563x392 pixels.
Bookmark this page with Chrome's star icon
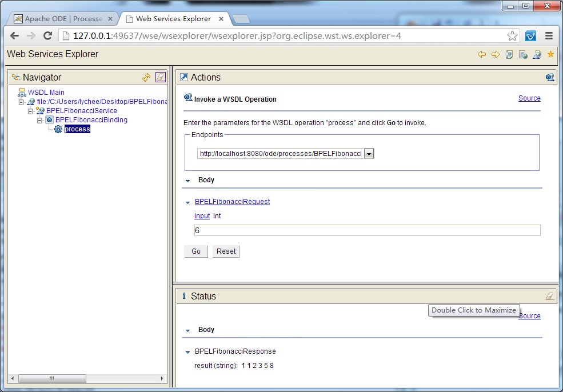tap(512, 35)
